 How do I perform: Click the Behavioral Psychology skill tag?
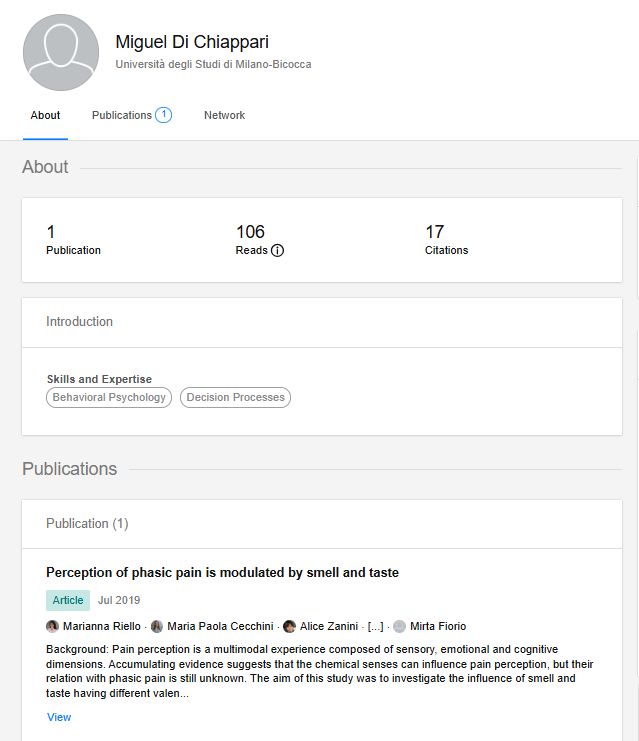click(109, 397)
